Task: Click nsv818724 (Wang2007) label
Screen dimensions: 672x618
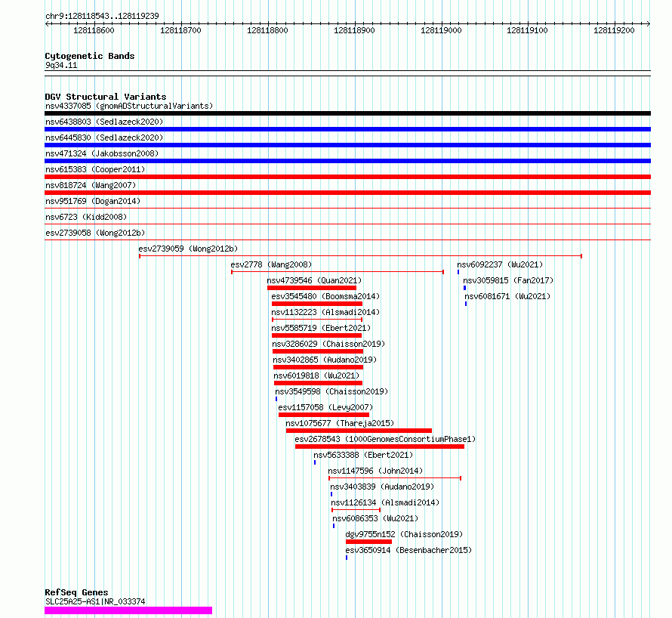Action: point(91,185)
